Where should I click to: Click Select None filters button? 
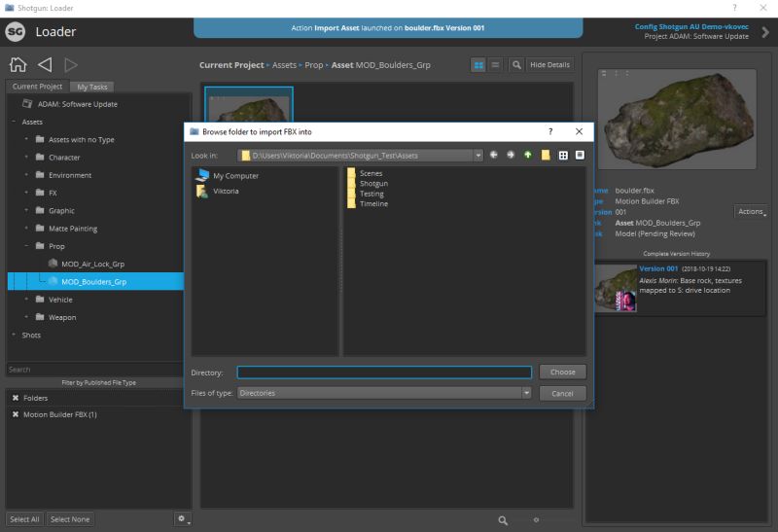(x=70, y=519)
